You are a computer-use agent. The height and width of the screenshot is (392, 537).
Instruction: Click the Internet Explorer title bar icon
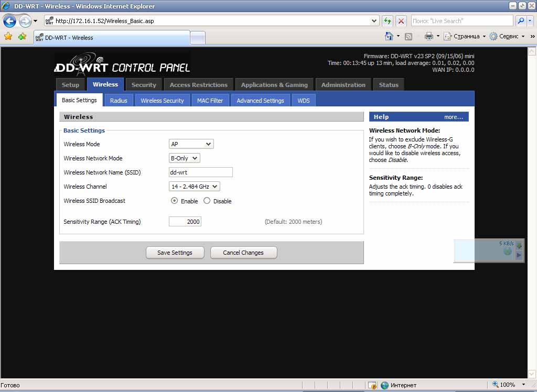click(x=6, y=6)
